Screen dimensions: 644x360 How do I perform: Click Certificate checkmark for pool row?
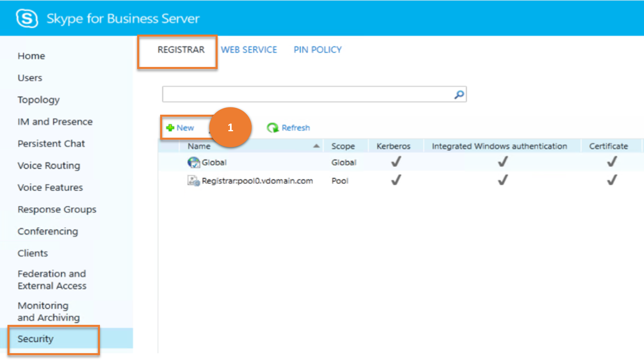pos(612,180)
